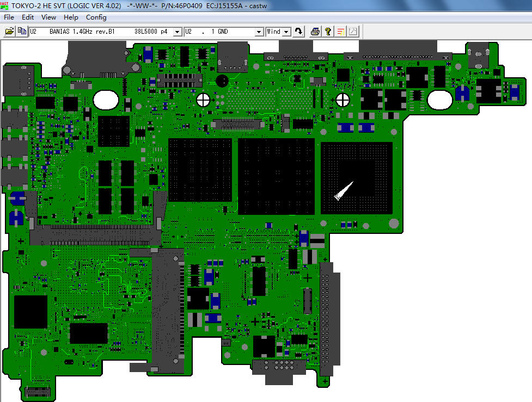Click the Copy toolbar icon
532x402 pixels.
click(x=22, y=32)
